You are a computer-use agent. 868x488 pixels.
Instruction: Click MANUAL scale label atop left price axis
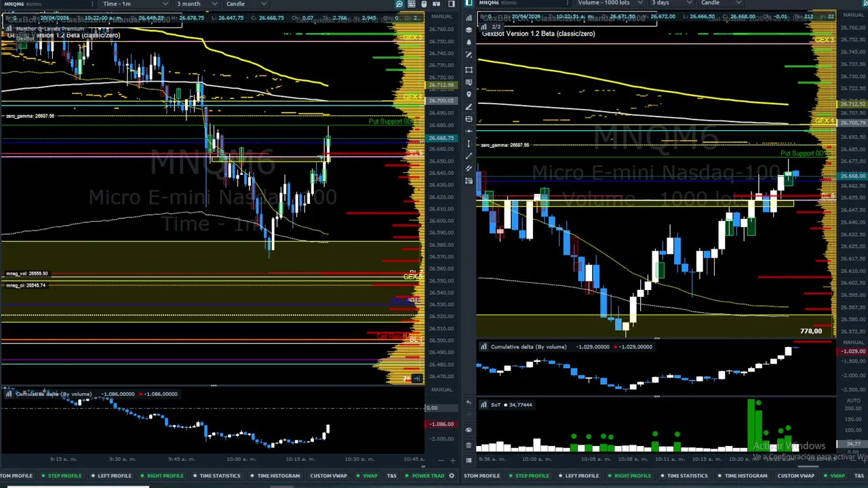pos(441,16)
